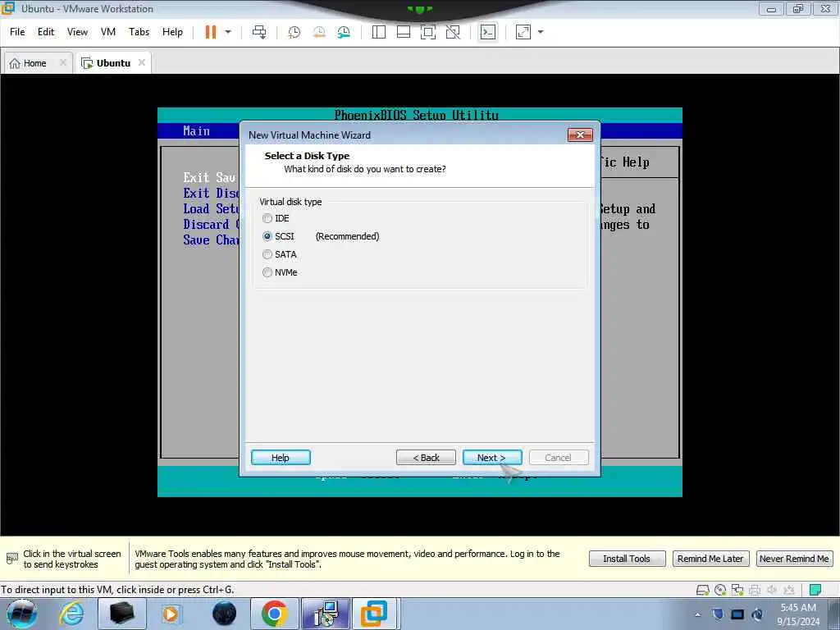The width and height of the screenshot is (840, 630).
Task: Click the Remind Me Later button
Action: pyautogui.click(x=710, y=559)
